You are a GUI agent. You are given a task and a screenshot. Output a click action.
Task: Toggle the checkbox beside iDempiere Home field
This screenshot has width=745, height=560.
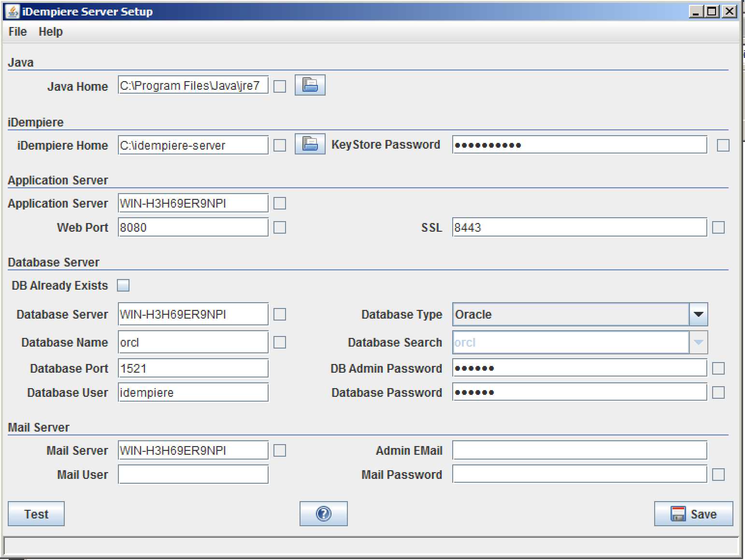click(x=280, y=145)
